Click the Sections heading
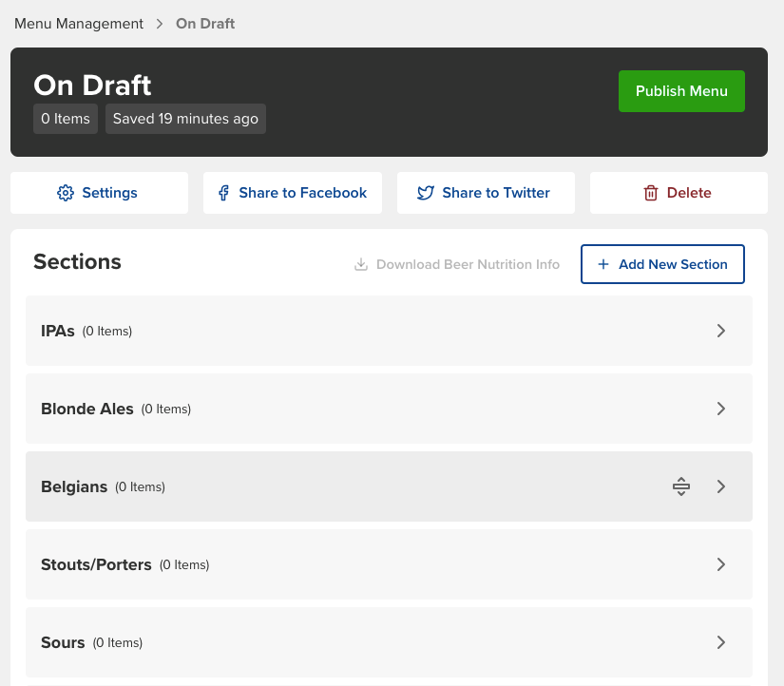The width and height of the screenshot is (784, 686). (77, 262)
